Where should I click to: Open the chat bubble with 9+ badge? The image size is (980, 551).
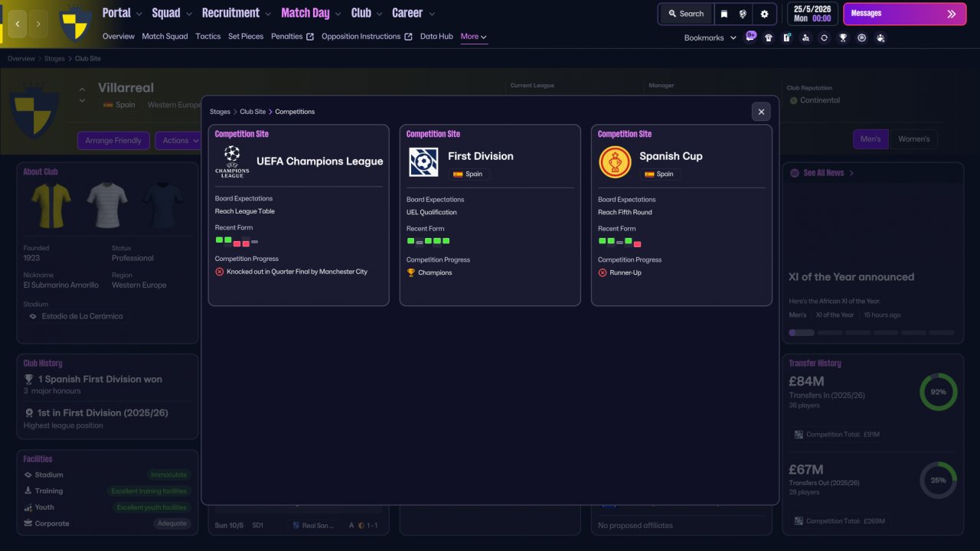click(x=750, y=37)
